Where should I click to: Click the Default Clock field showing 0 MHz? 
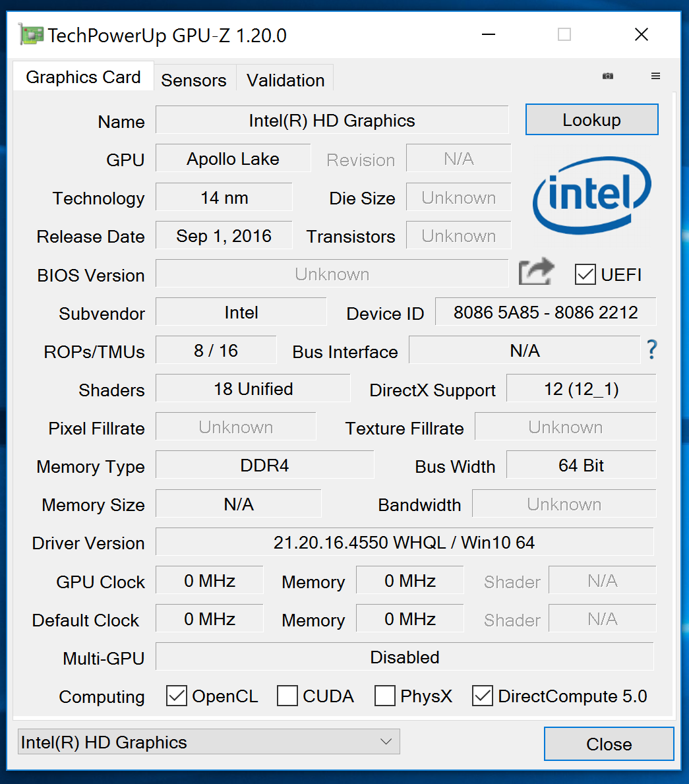(x=210, y=618)
